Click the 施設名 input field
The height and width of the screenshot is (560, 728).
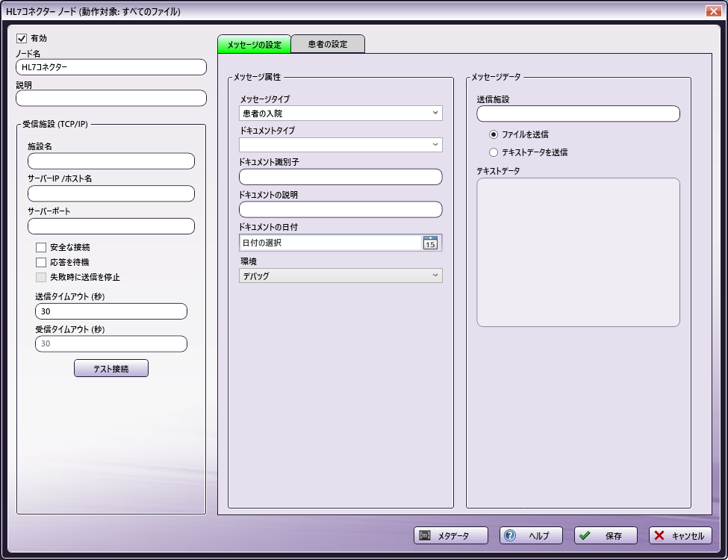coord(111,161)
